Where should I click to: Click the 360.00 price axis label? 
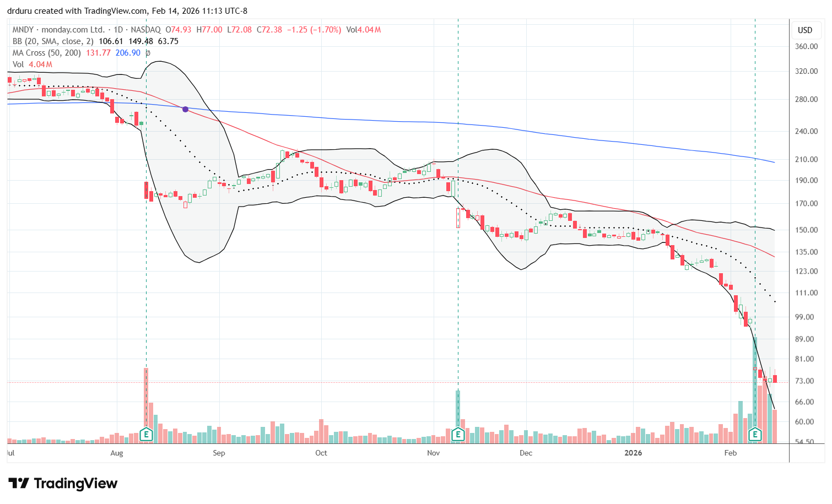pos(806,47)
